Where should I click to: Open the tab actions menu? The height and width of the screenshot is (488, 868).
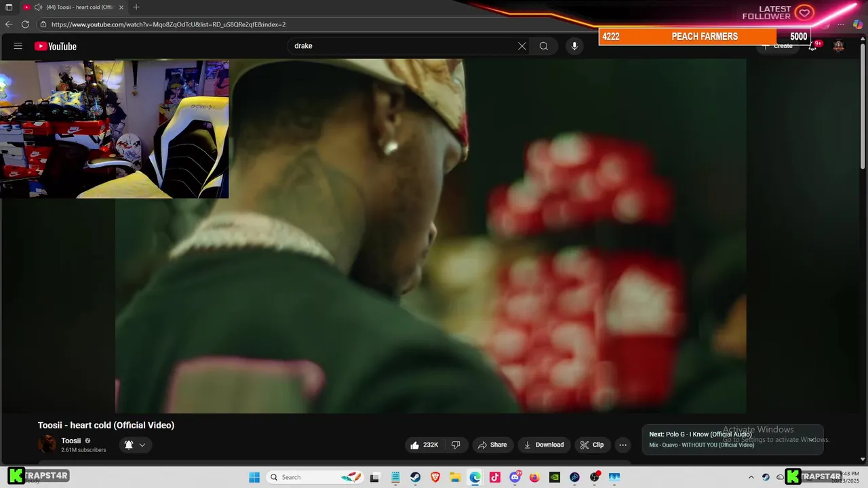click(9, 7)
